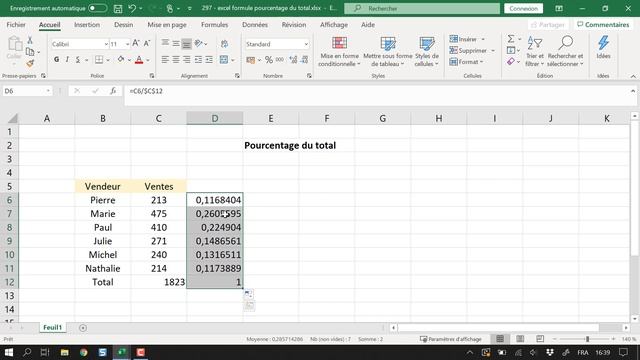Toggle italic I formatting
Screen dimensions: 640x360
pyautogui.click(x=67, y=60)
